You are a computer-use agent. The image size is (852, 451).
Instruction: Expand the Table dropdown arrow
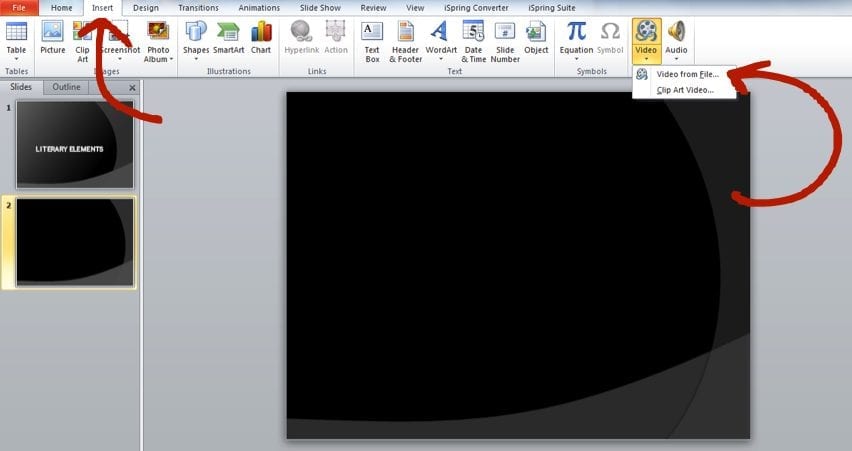pos(16,59)
